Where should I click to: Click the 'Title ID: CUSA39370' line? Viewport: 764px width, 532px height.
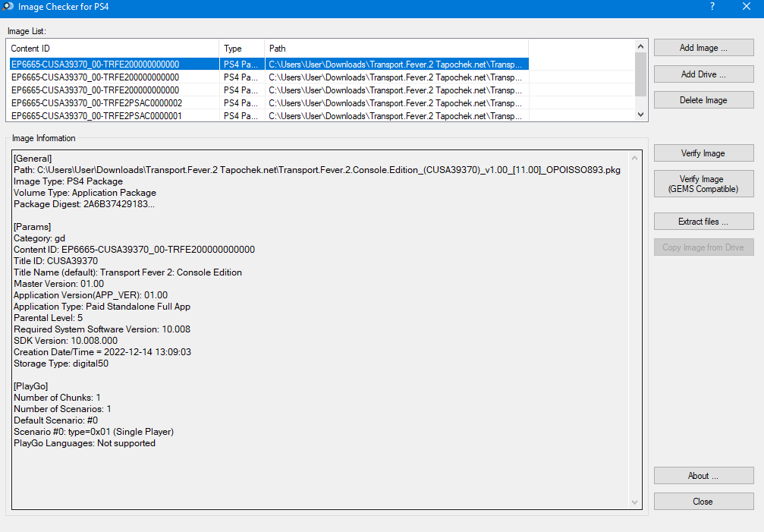click(x=55, y=260)
